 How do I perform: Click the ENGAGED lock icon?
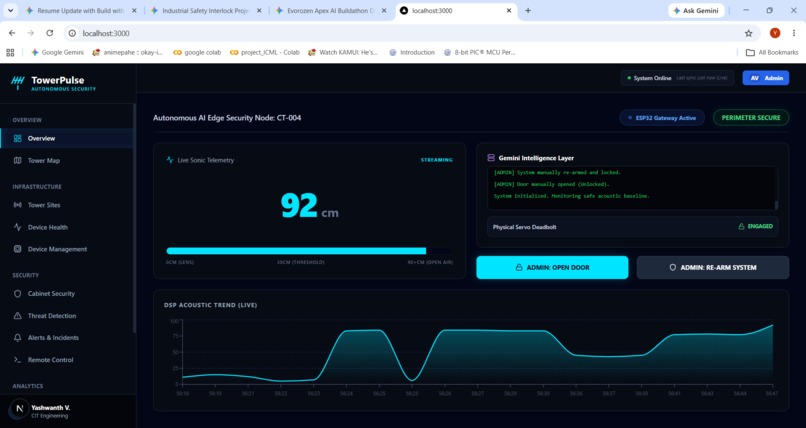point(741,226)
